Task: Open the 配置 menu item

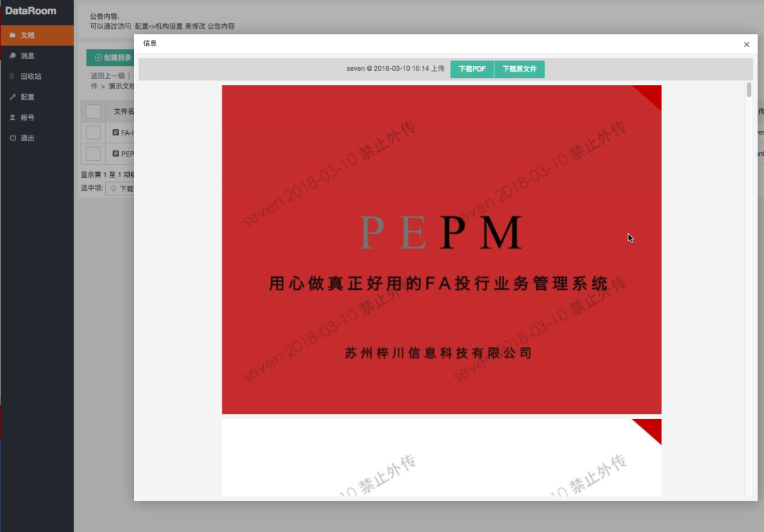Action: tap(37, 97)
